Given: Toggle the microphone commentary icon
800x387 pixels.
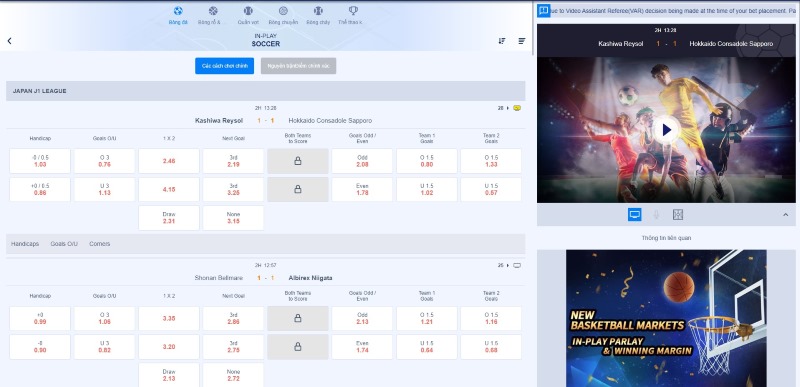Looking at the screenshot, I should click(x=656, y=215).
